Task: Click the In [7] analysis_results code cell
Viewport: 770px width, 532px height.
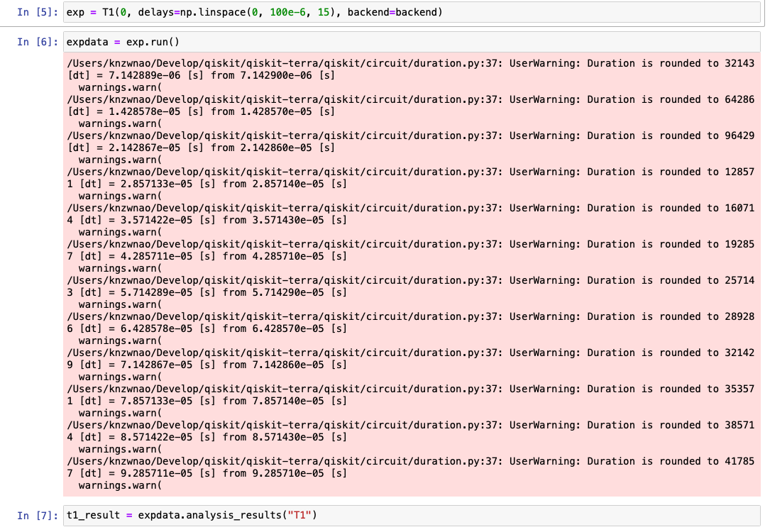Action: [x=412, y=515]
